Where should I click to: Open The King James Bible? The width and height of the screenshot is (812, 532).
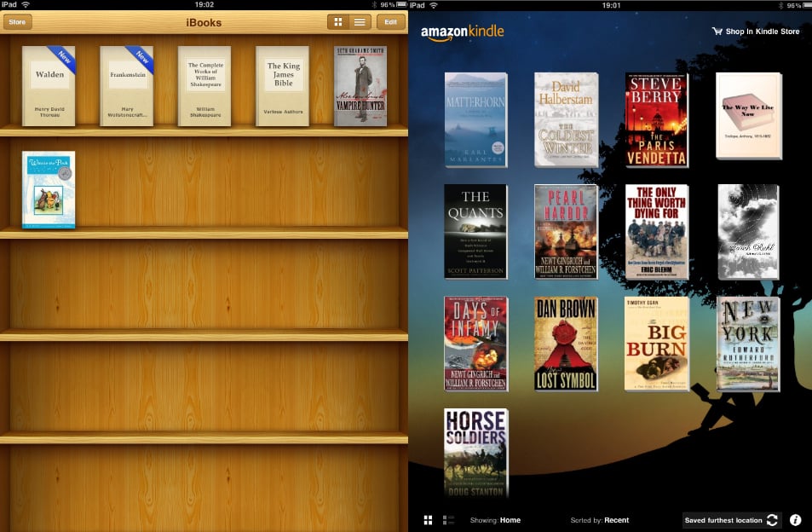click(283, 86)
